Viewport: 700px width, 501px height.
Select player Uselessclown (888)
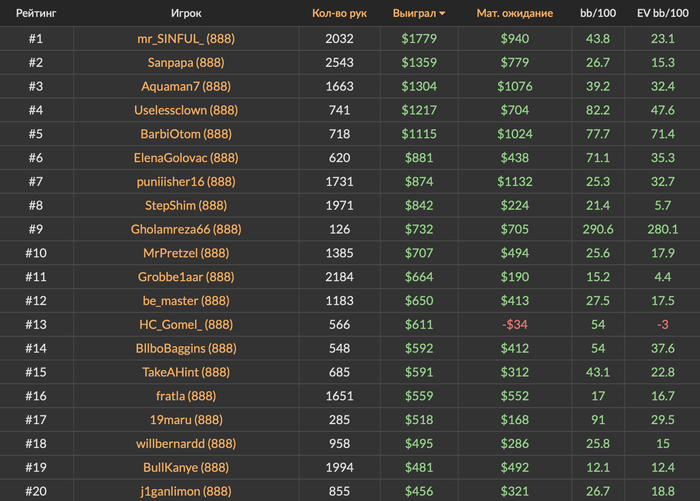[x=185, y=110]
